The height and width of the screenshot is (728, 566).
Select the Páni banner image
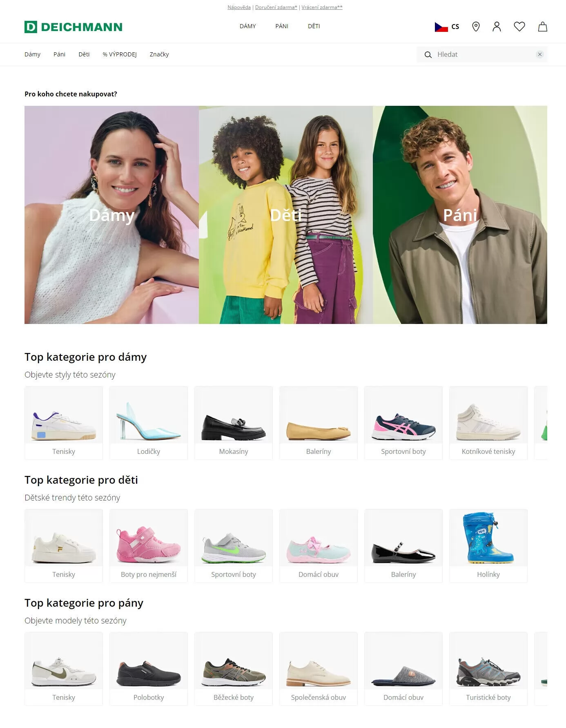460,215
